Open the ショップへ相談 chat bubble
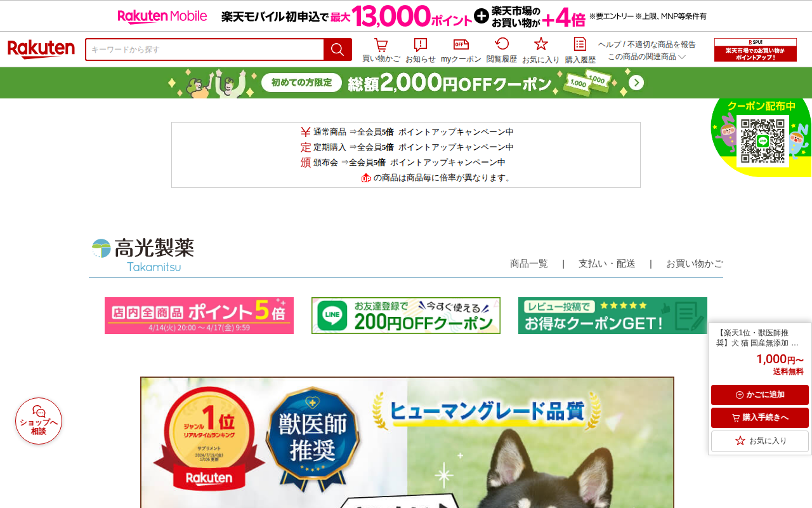The image size is (812, 508). pyautogui.click(x=39, y=421)
